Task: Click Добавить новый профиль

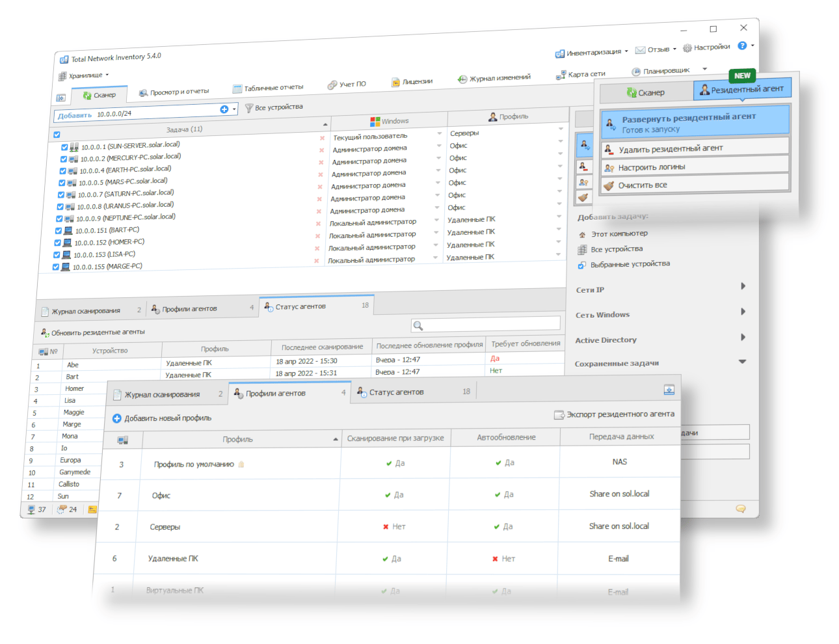Action: pos(162,418)
